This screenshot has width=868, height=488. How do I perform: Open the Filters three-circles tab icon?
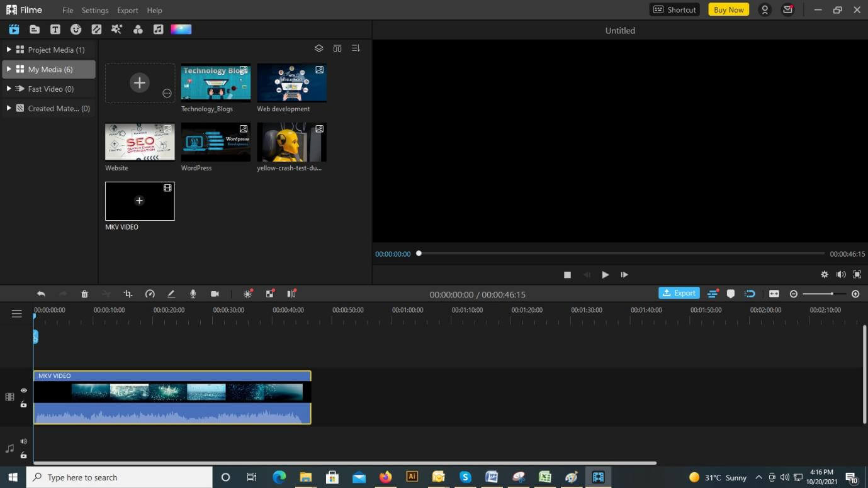138,29
